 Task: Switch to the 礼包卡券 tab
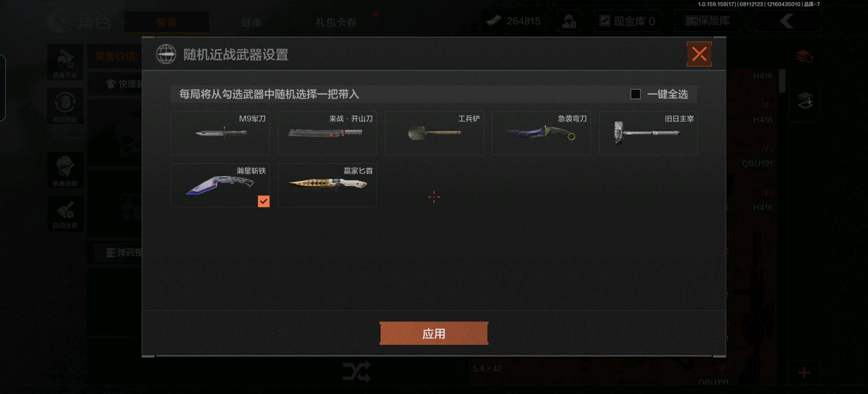[x=336, y=22]
